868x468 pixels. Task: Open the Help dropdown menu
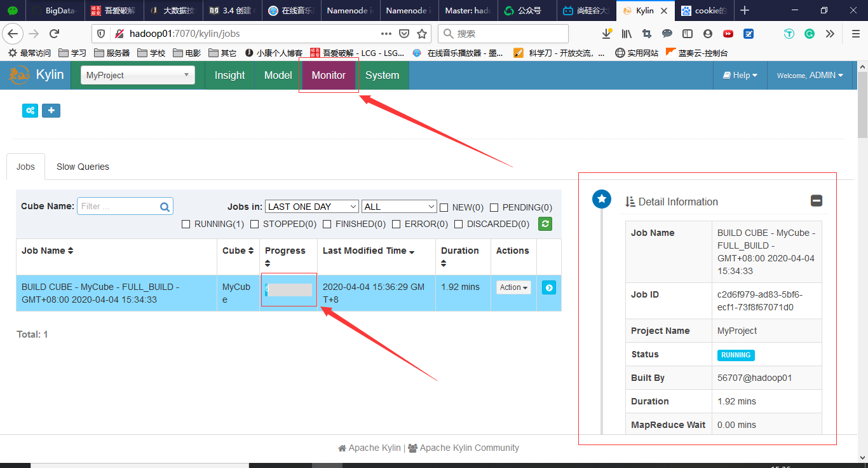click(x=740, y=75)
